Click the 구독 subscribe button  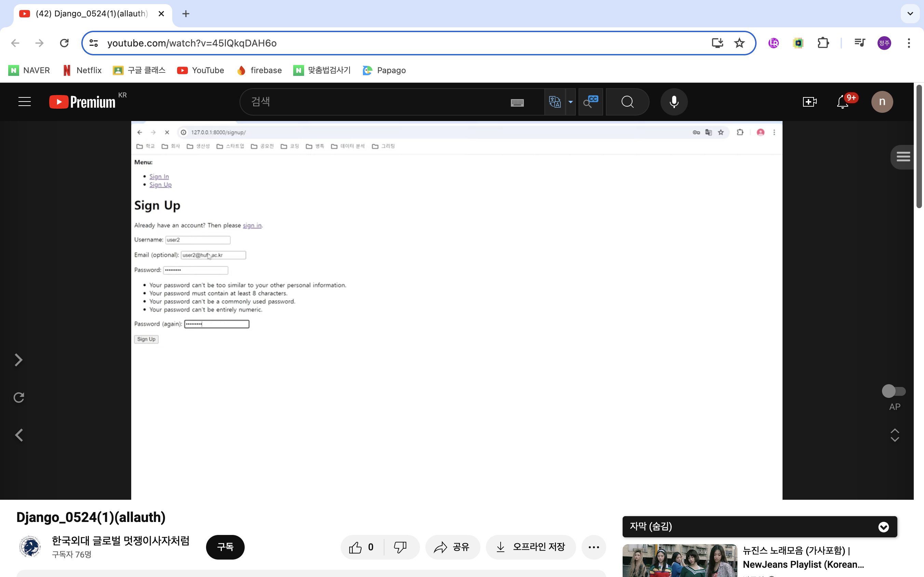pos(225,547)
